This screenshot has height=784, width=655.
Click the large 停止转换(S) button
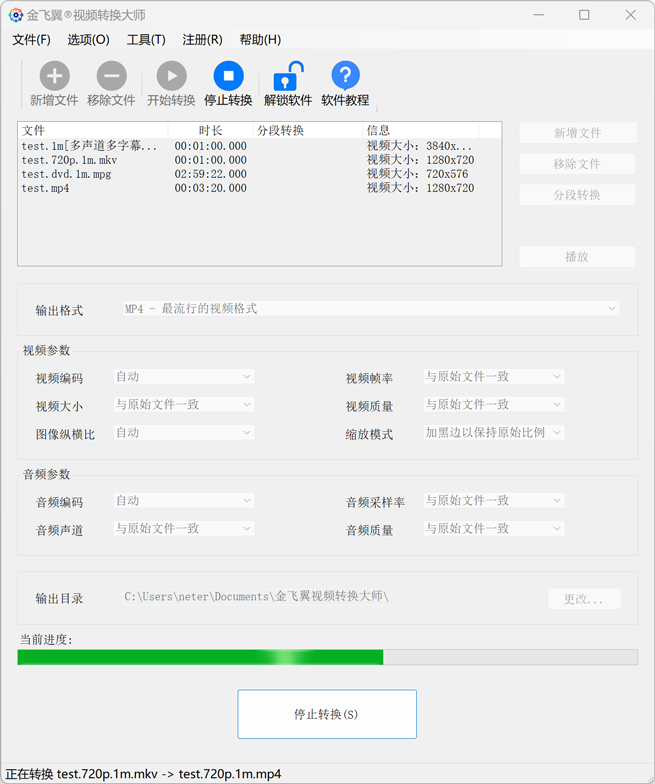pos(327,714)
